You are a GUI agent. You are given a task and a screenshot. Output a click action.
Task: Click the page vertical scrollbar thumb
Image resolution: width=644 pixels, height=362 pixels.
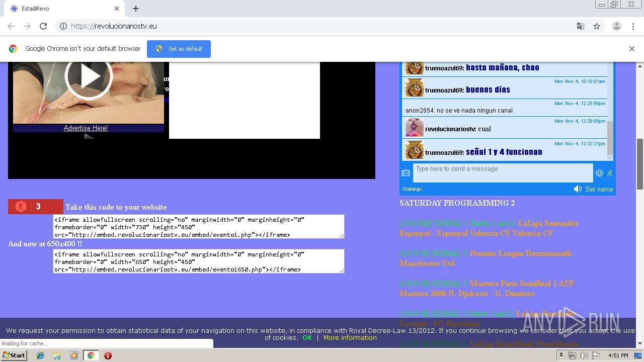click(640, 164)
